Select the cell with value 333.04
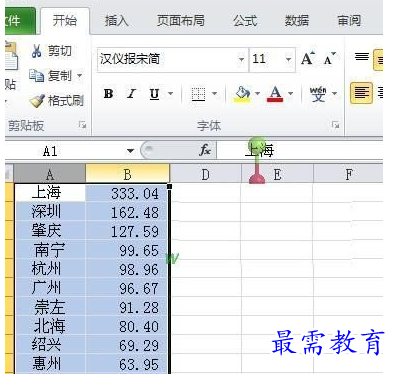 (127, 193)
